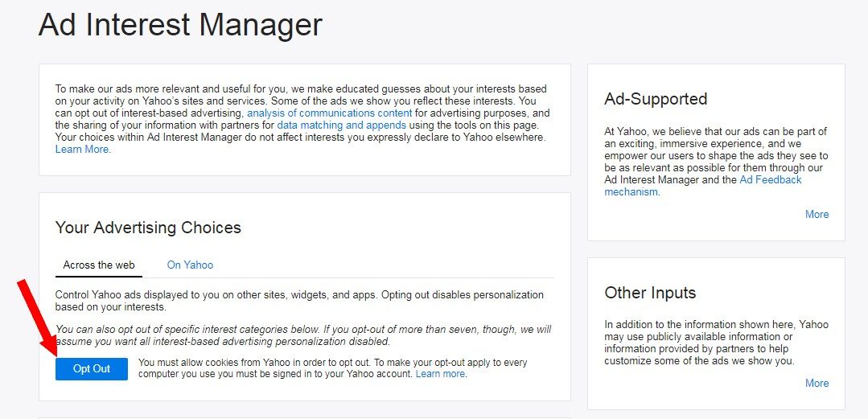Select the Across the web tab

[x=98, y=265]
